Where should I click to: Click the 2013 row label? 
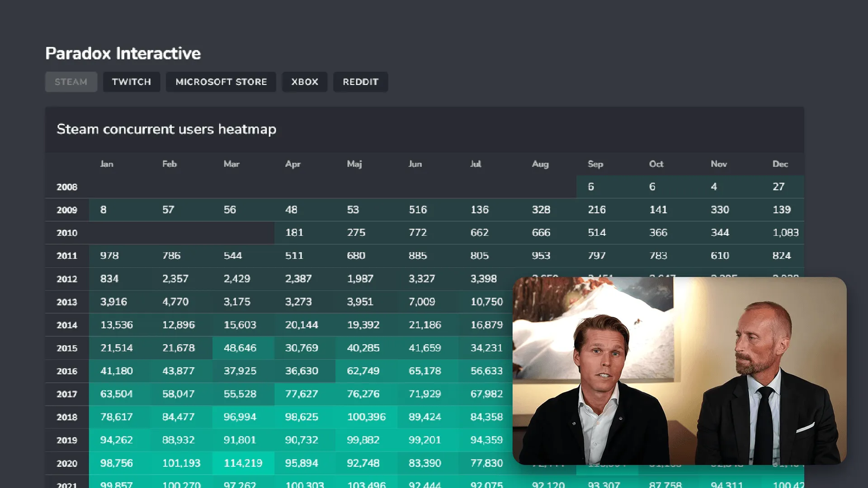tap(67, 302)
